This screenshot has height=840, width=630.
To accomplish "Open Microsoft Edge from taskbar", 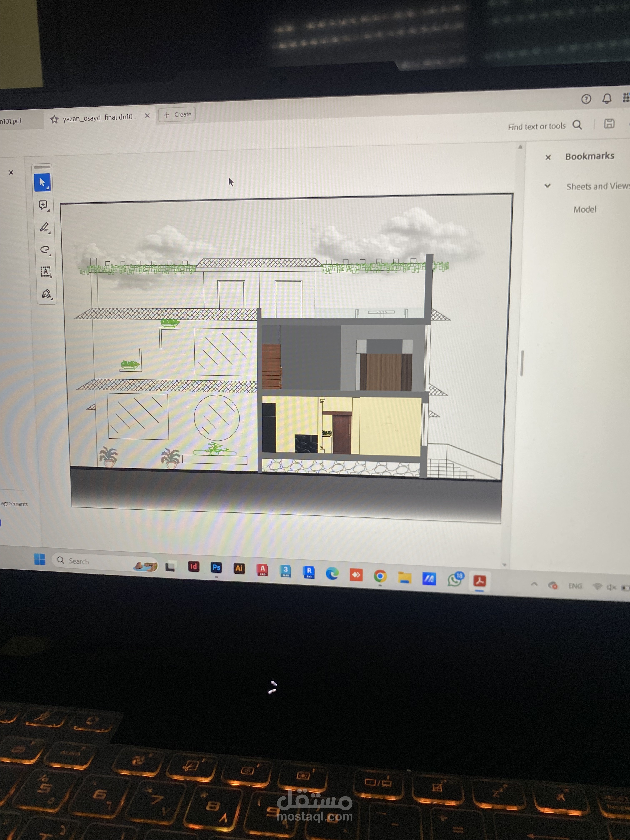I will [x=332, y=573].
